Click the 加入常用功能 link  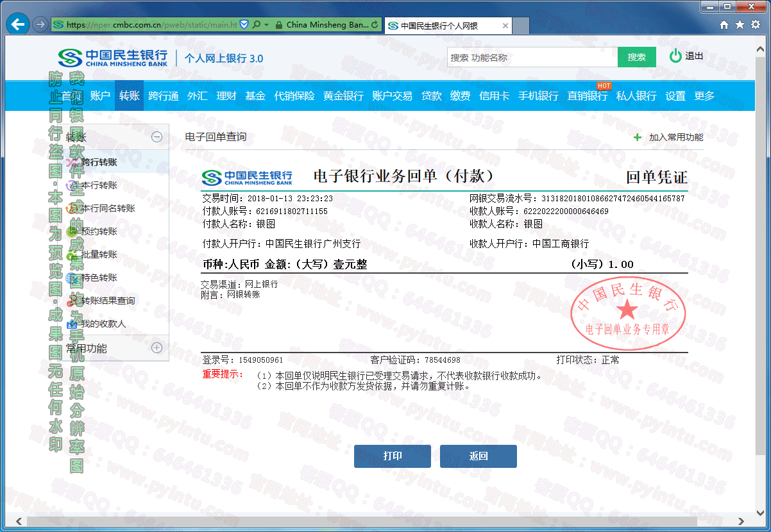676,137
